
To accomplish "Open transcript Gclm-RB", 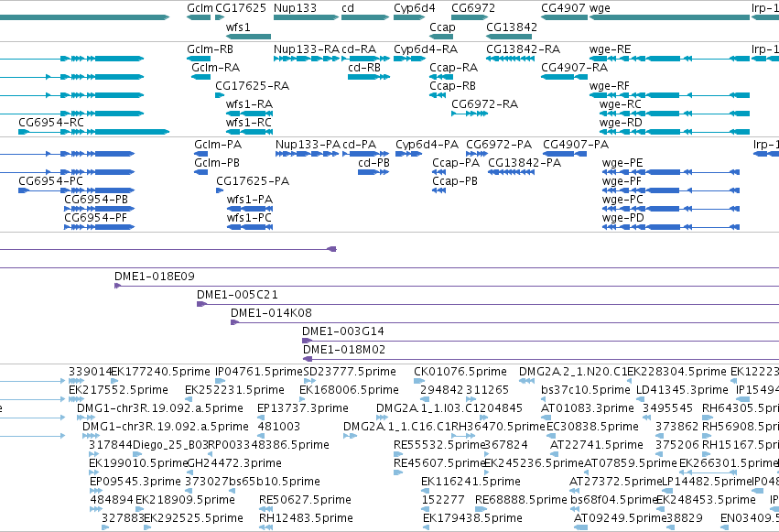I will point(211,49).
